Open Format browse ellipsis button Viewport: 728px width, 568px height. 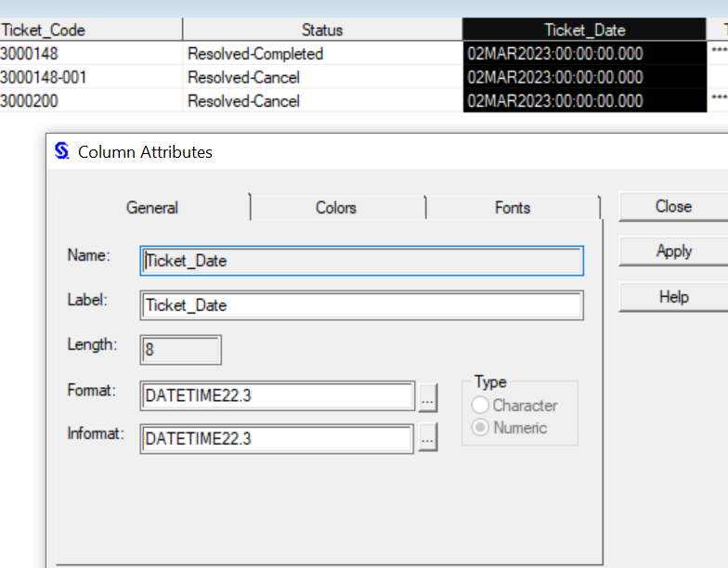[427, 397]
